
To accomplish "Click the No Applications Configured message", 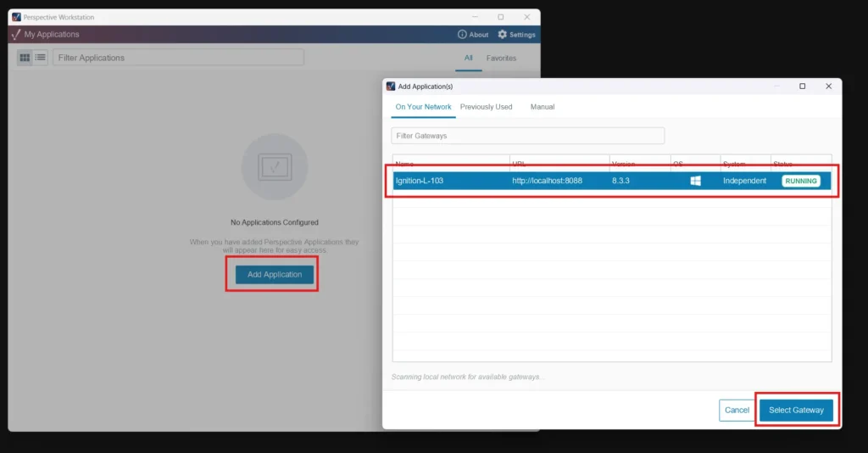I will (x=275, y=222).
